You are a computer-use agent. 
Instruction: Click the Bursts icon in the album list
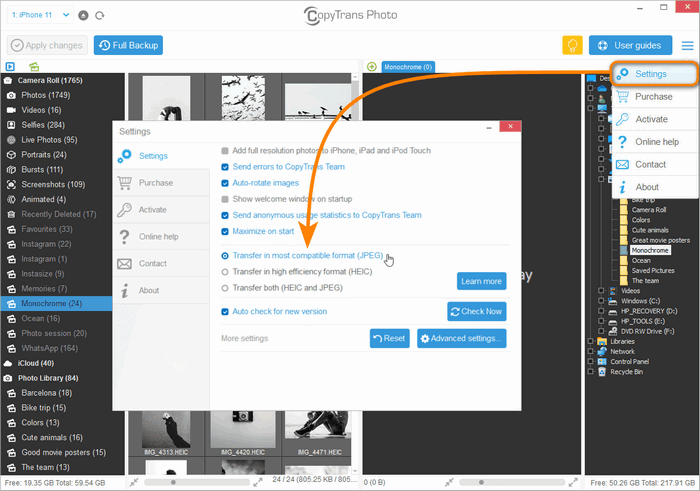click(11, 170)
